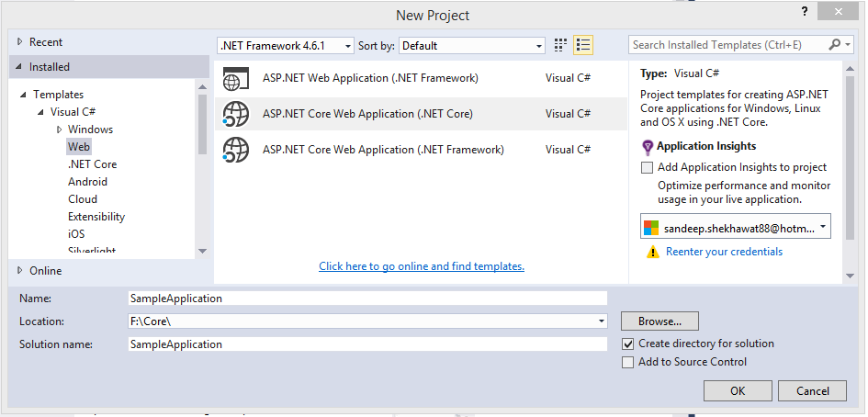The width and height of the screenshot is (868, 417).
Task: Click ASP.NET Web Application (.NET Framework) template icon
Action: click(236, 78)
